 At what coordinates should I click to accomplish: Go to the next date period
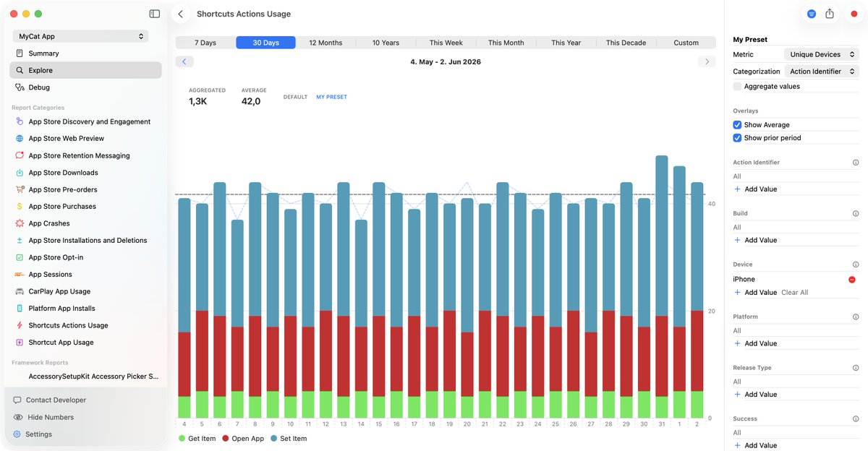707,61
